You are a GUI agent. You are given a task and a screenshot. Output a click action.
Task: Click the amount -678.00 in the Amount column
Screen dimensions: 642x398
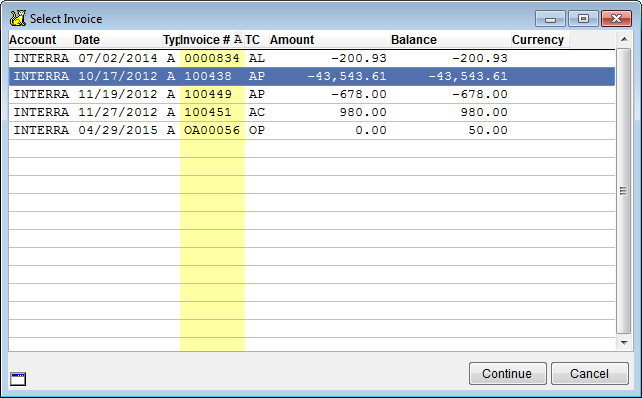pyautogui.click(x=359, y=94)
